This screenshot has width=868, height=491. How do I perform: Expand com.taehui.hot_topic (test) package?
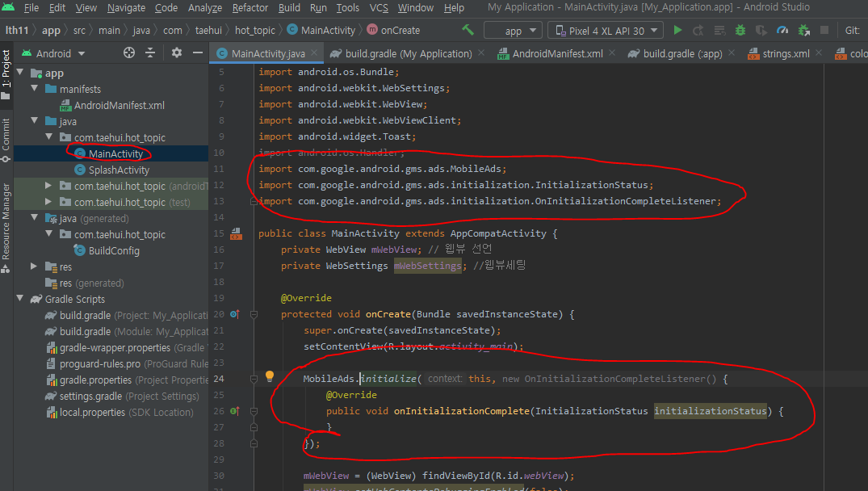[48, 202]
